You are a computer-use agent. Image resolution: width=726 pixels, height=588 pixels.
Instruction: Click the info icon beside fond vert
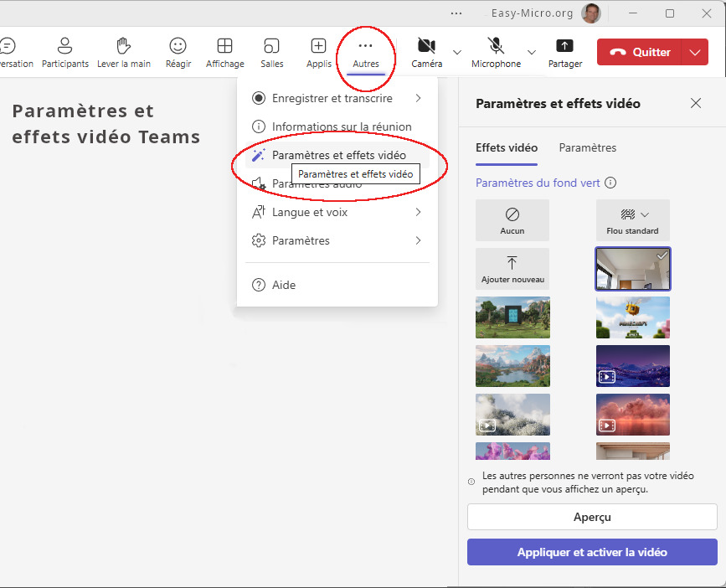610,183
